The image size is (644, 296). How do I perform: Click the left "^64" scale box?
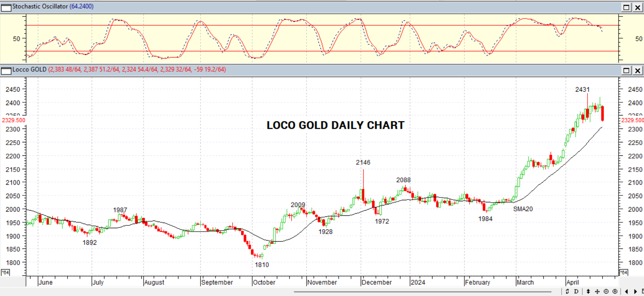[5, 273]
